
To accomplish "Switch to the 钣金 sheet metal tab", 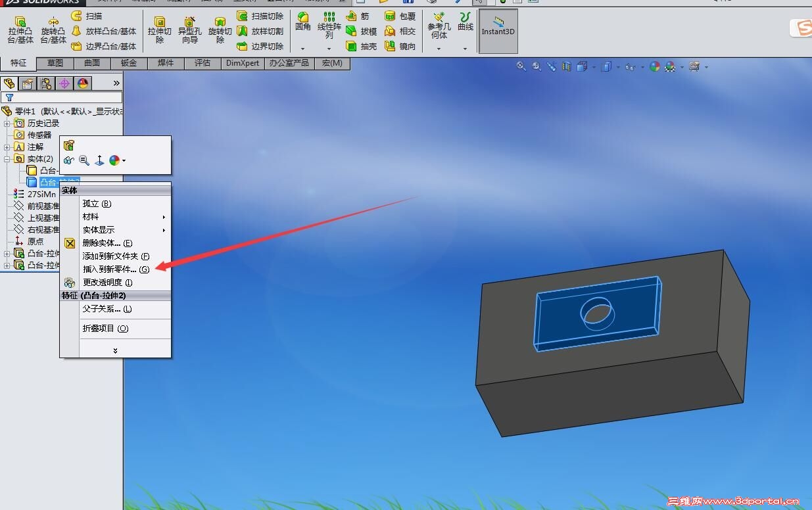I will tap(129, 63).
